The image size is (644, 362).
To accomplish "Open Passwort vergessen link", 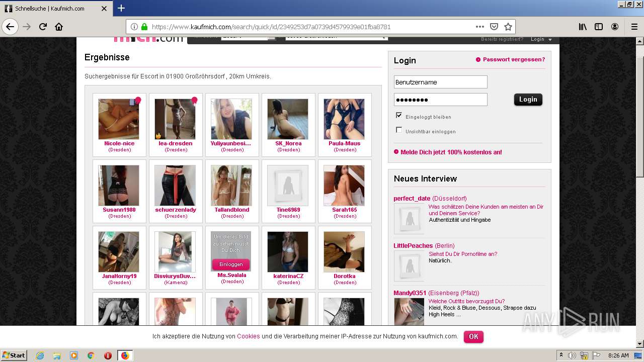I will (x=514, y=59).
